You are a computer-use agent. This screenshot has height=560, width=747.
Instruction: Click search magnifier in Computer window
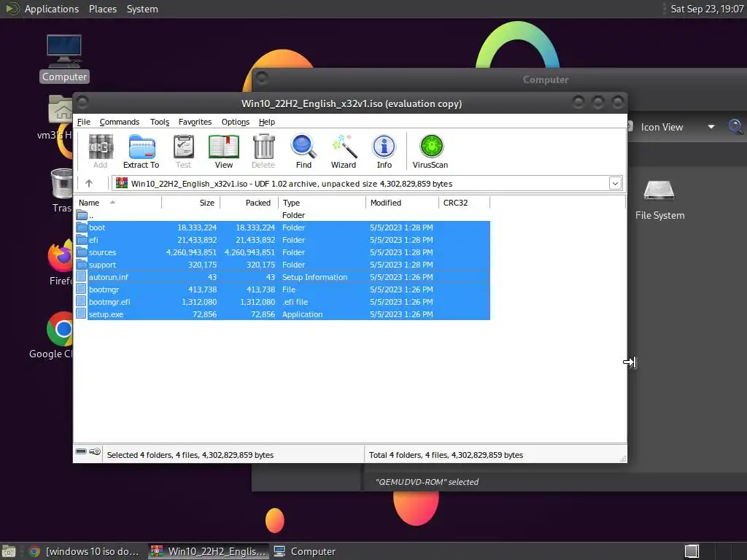click(x=735, y=127)
